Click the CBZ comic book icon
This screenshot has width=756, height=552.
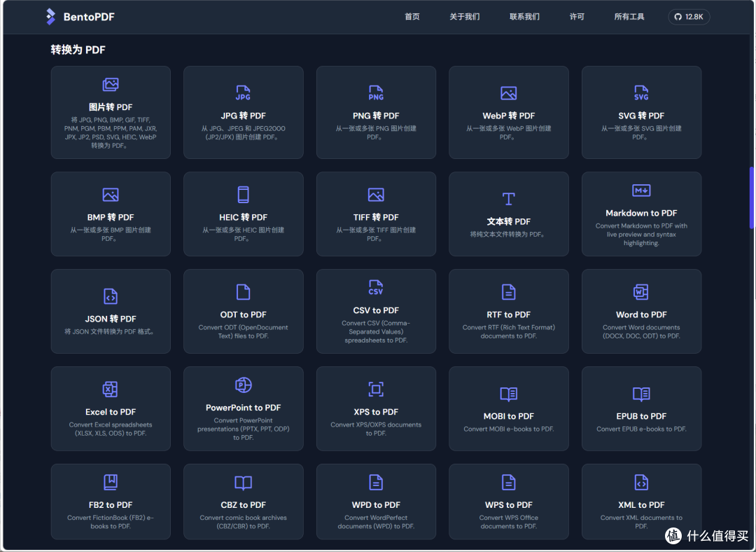(243, 483)
